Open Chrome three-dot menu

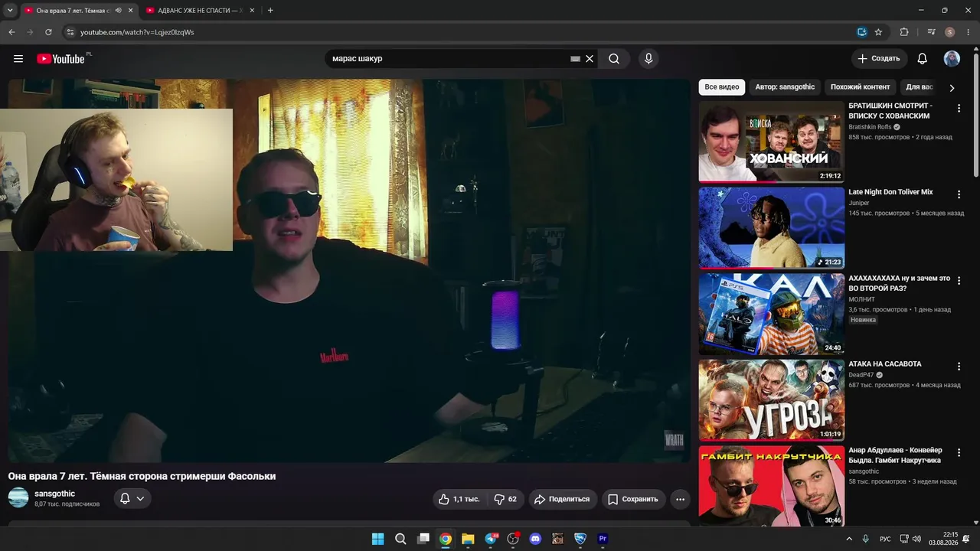[968, 32]
